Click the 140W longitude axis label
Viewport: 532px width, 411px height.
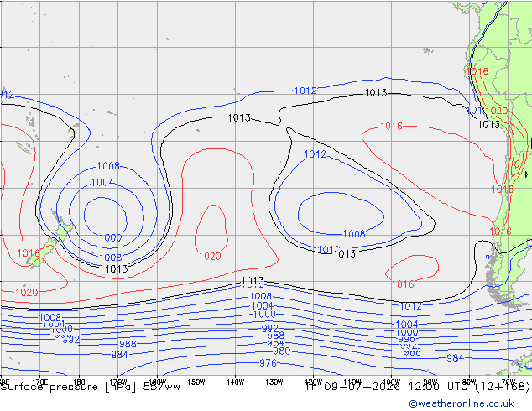tap(235, 382)
